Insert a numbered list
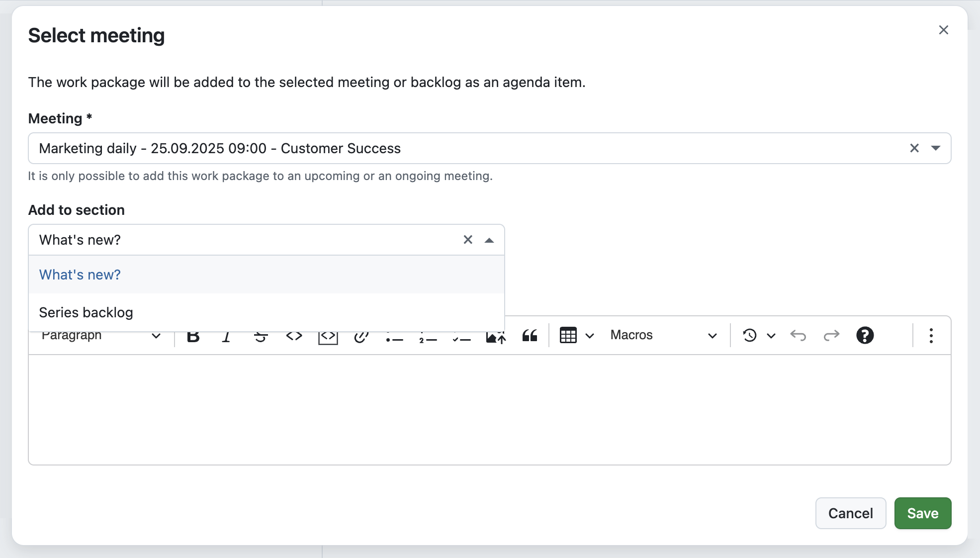Screen dimensions: 980x558 tap(428, 336)
